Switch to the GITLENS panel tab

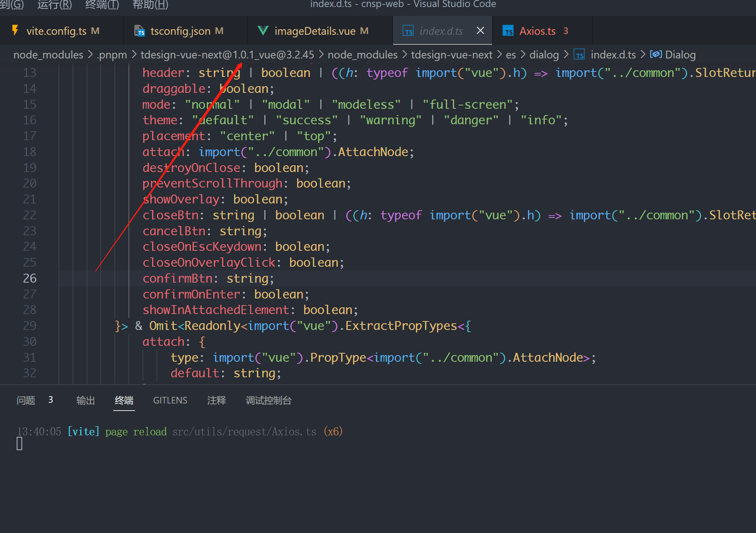click(170, 400)
